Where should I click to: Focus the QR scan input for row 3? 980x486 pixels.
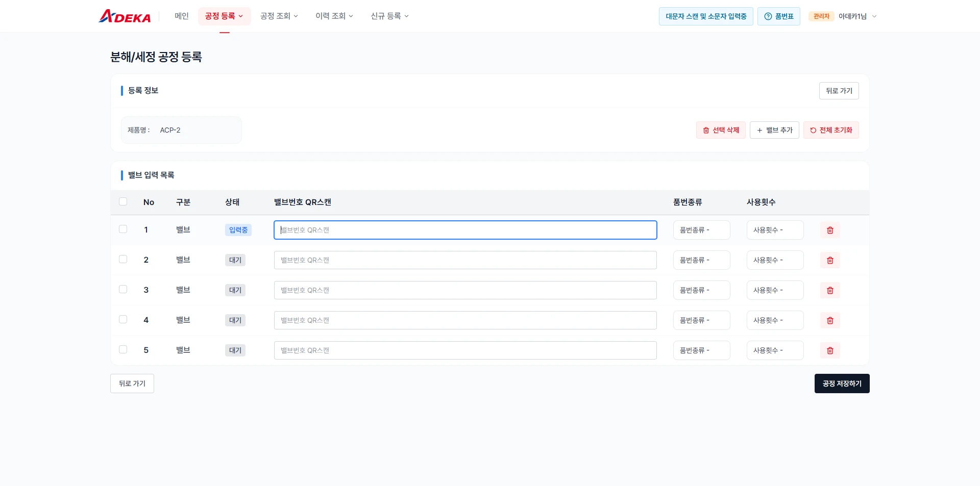click(x=465, y=290)
